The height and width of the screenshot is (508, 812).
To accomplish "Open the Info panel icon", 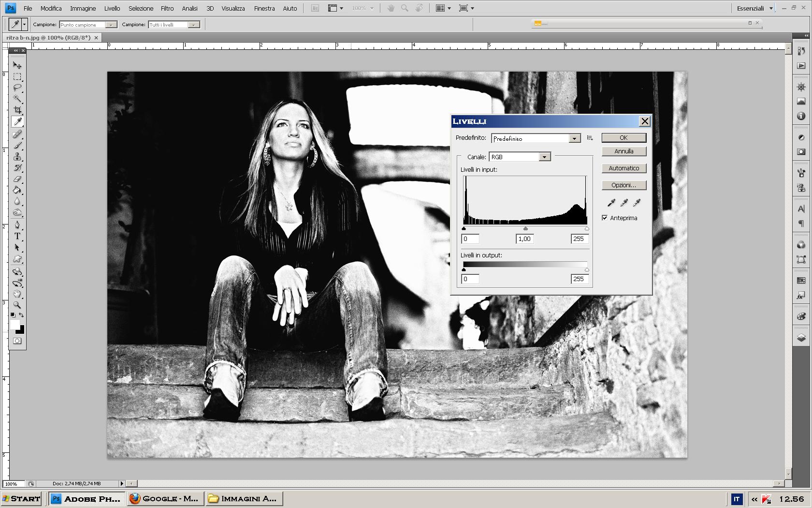I will click(801, 116).
